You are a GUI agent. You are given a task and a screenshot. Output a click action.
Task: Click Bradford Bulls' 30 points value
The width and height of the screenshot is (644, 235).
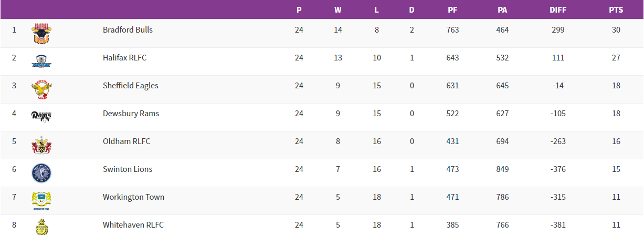tap(616, 30)
